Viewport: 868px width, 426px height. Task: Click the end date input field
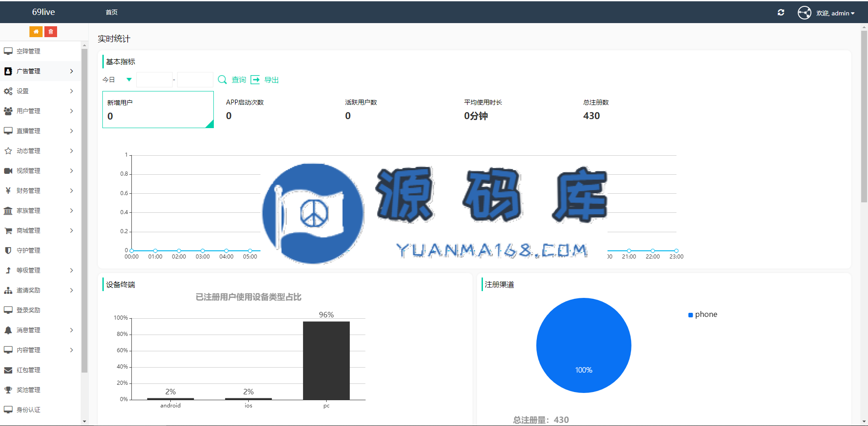(195, 80)
